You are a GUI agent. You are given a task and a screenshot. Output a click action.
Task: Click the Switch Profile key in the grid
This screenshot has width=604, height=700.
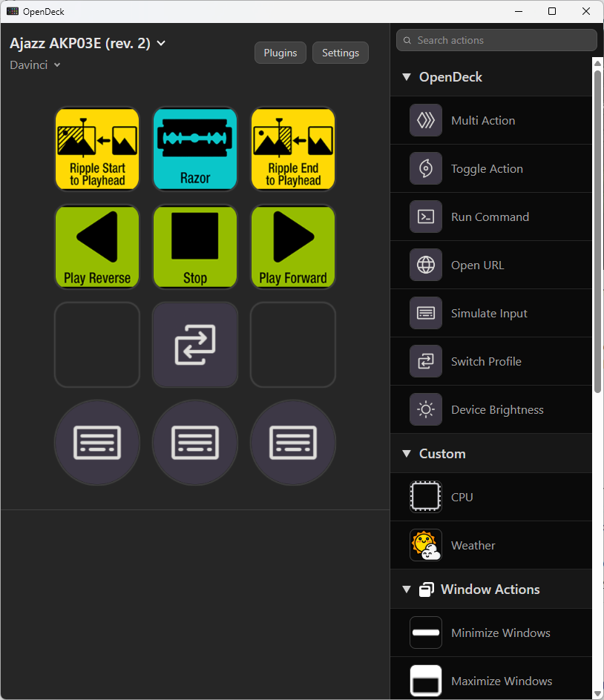coord(195,345)
